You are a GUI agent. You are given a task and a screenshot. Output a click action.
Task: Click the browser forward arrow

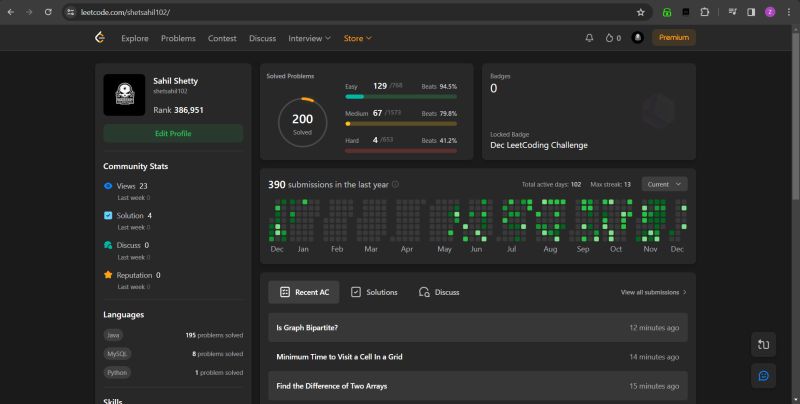click(29, 12)
